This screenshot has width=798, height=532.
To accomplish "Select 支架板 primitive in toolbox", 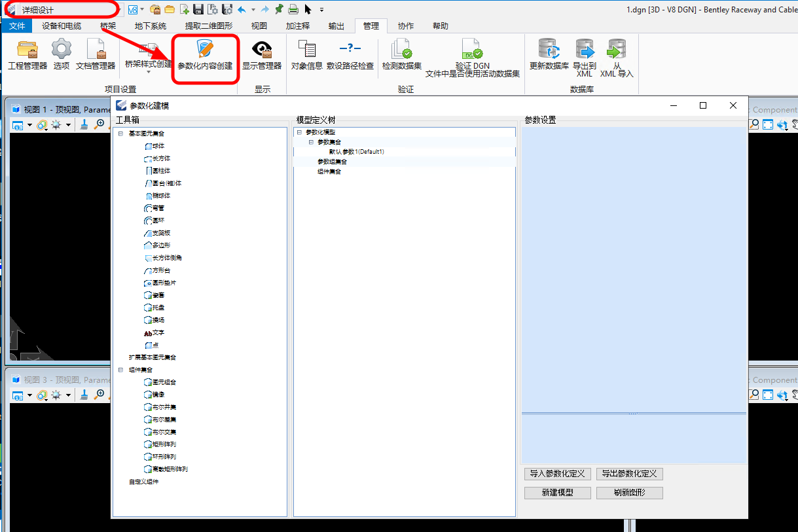I will click(x=157, y=233).
